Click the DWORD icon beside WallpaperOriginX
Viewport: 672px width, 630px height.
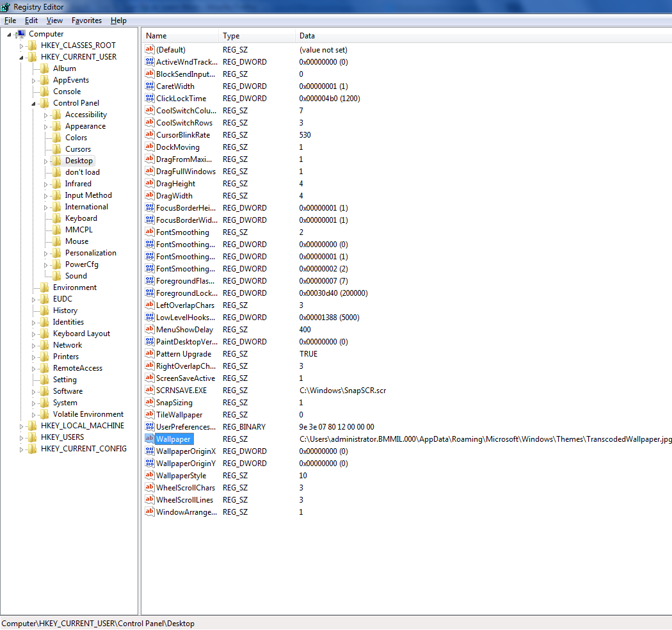tap(149, 451)
